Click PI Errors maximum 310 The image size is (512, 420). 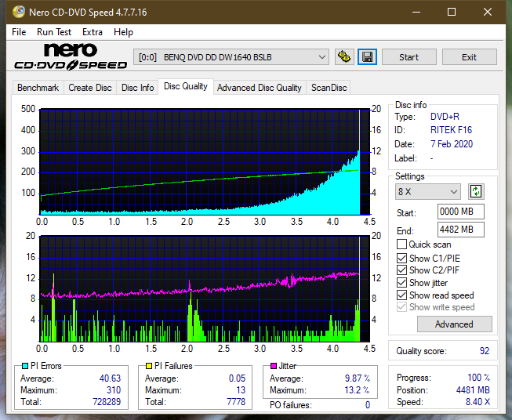click(x=114, y=390)
